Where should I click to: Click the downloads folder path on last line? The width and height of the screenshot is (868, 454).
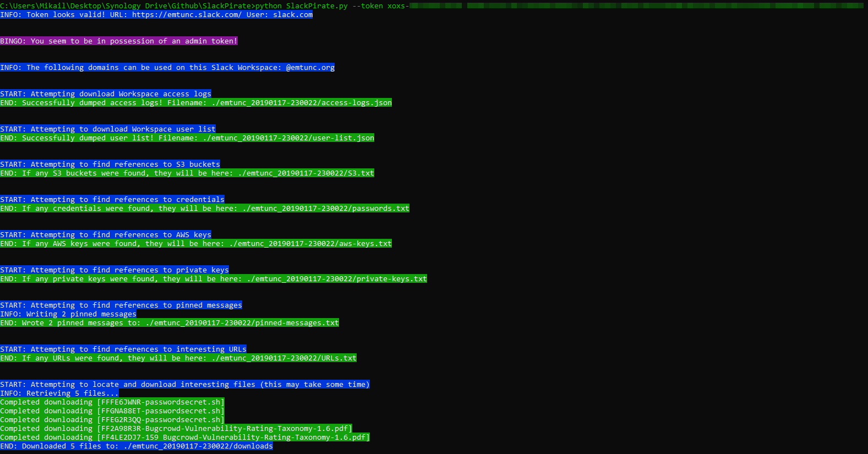coord(198,446)
